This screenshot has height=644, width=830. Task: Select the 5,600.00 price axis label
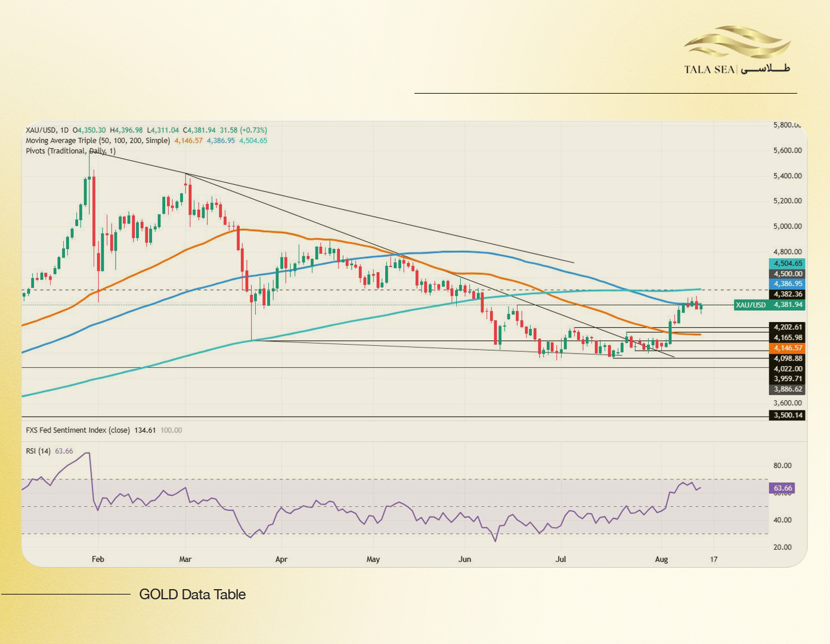(788, 150)
